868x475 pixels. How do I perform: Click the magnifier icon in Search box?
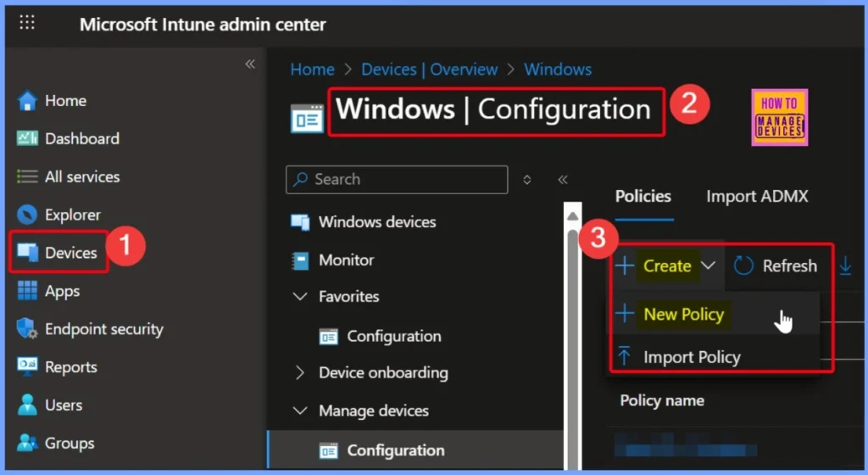coord(300,179)
